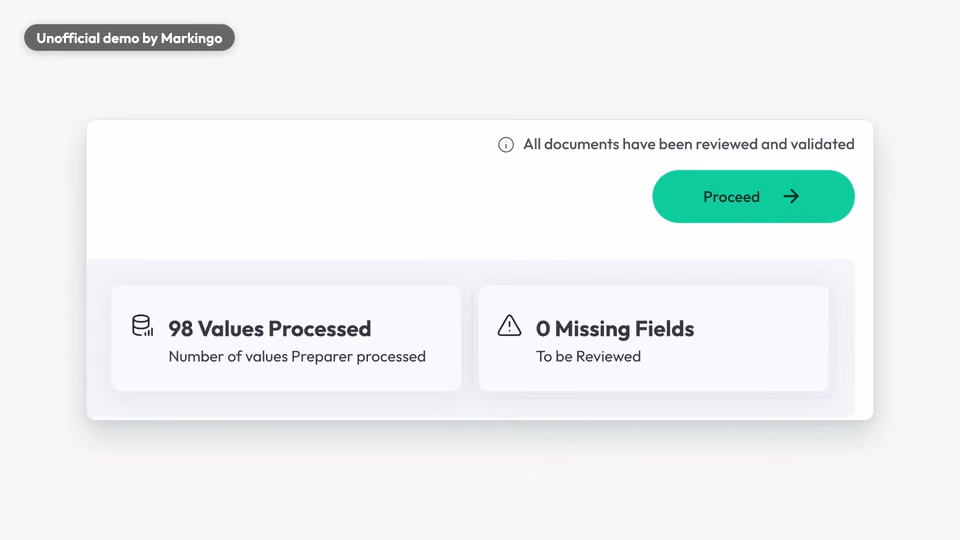Click the info circle icon
The height and width of the screenshot is (540, 960).
click(506, 144)
